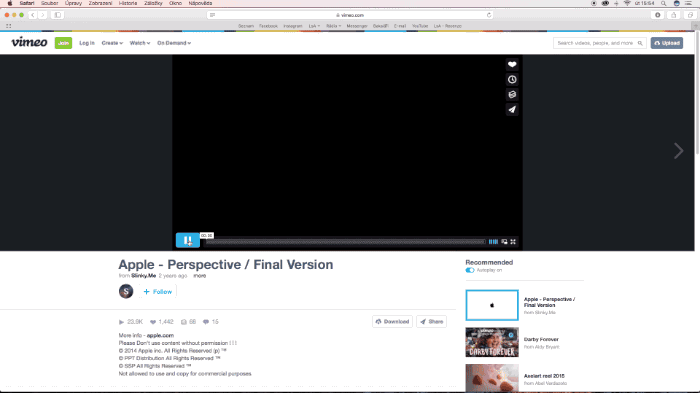Follow the Slinky.Me channel
700x393 pixels.
coord(158,292)
